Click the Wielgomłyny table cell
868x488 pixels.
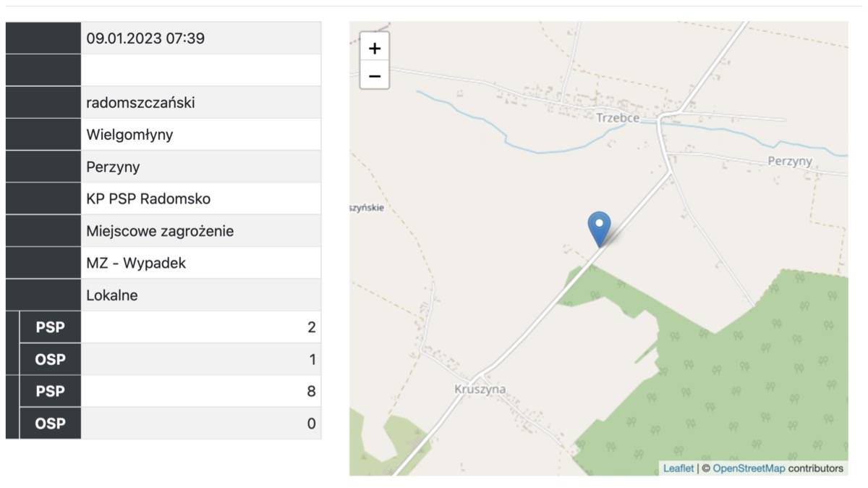(x=200, y=135)
